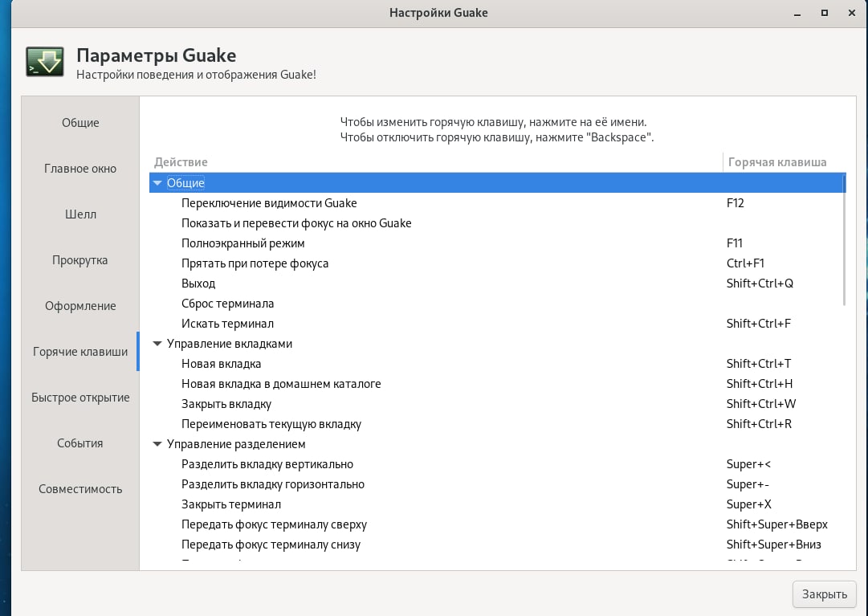Open the Общие settings tab
Viewport: 868px width, 616px height.
click(x=80, y=123)
